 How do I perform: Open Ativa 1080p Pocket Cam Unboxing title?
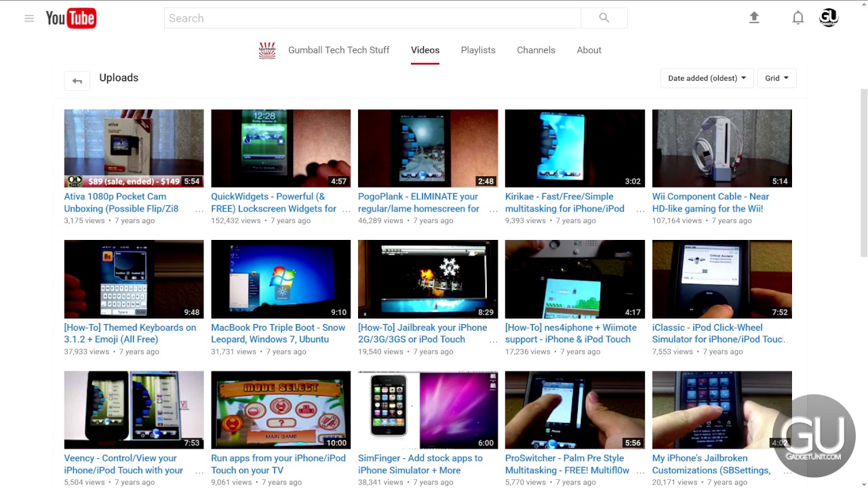click(121, 203)
